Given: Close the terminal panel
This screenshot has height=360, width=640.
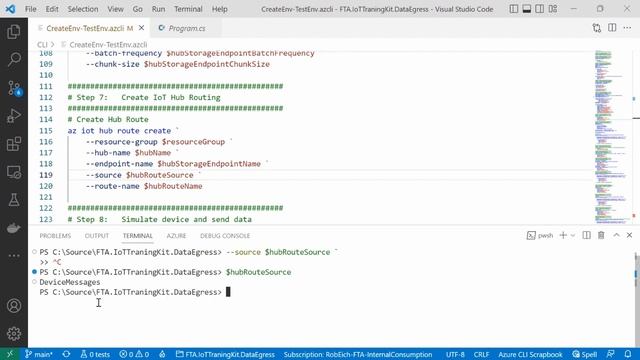Looking at the screenshot, I should [x=629, y=235].
